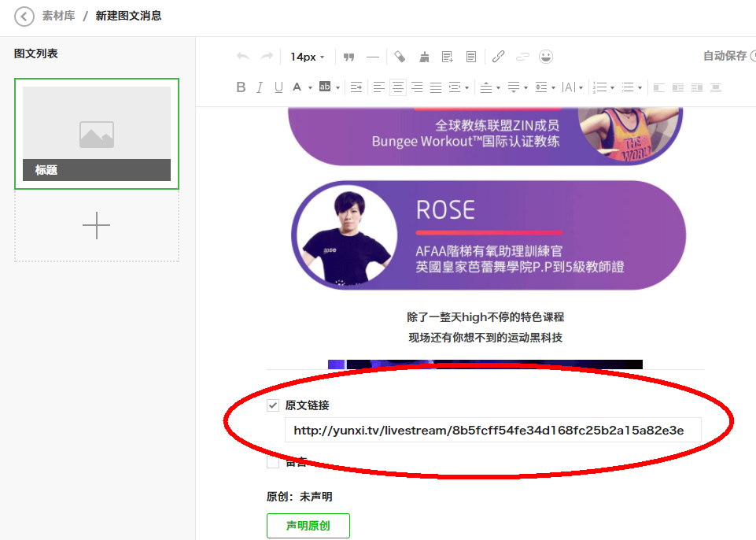The image size is (756, 540).
Task: Add a new article with plus box
Action: click(97, 225)
